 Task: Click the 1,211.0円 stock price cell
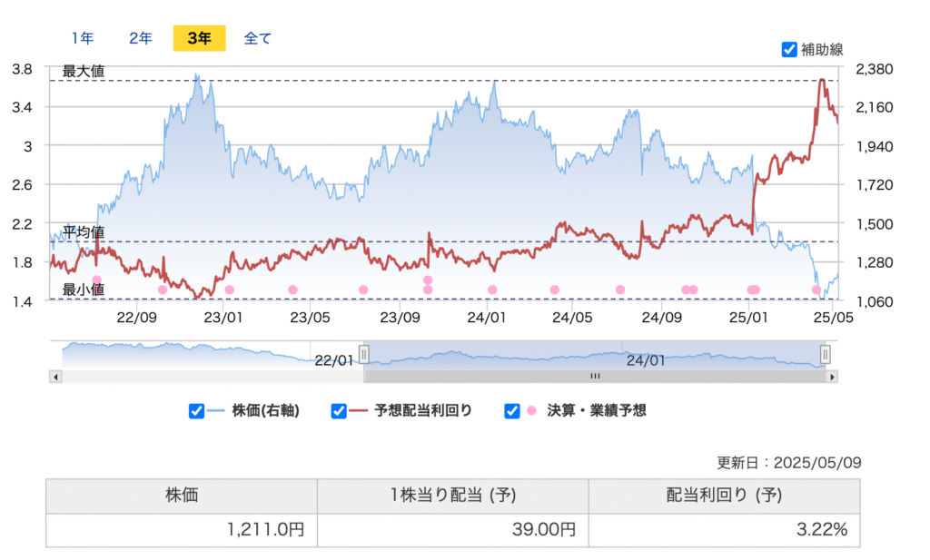coord(182,530)
